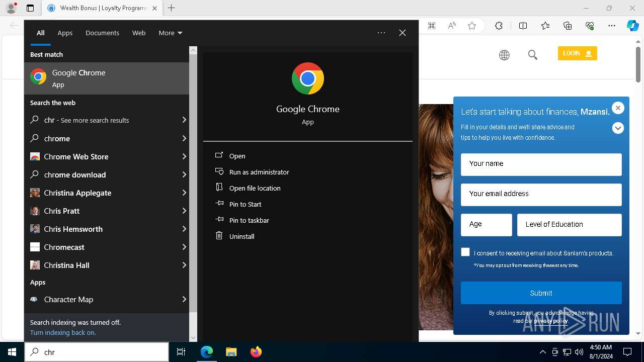Run Chrome as administrator
This screenshot has width=644, height=362.
pyautogui.click(x=259, y=172)
